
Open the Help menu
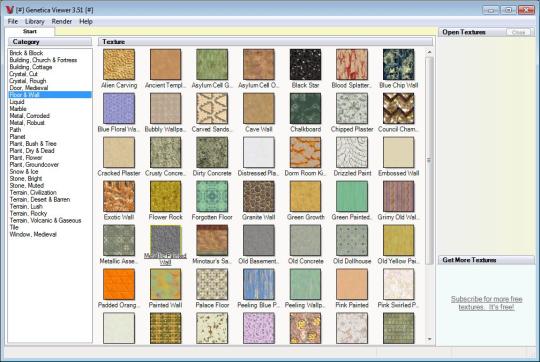click(86, 21)
